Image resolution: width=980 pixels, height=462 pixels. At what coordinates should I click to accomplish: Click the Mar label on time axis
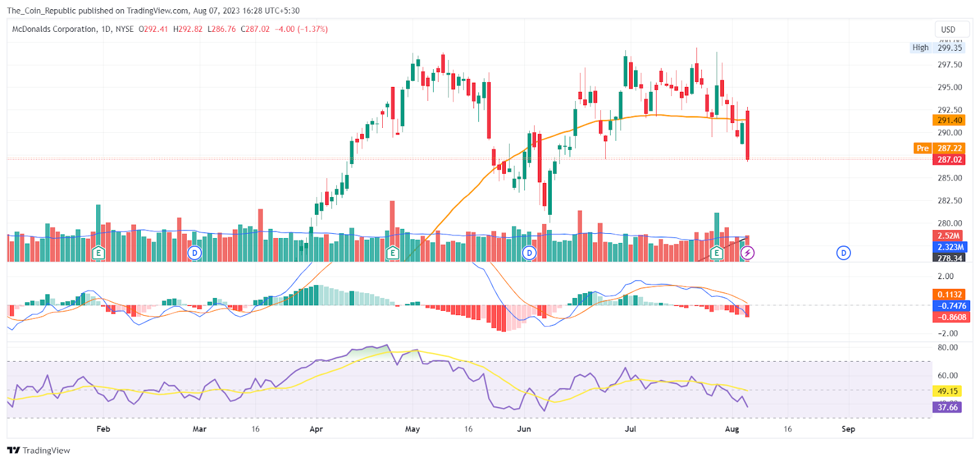tap(200, 429)
